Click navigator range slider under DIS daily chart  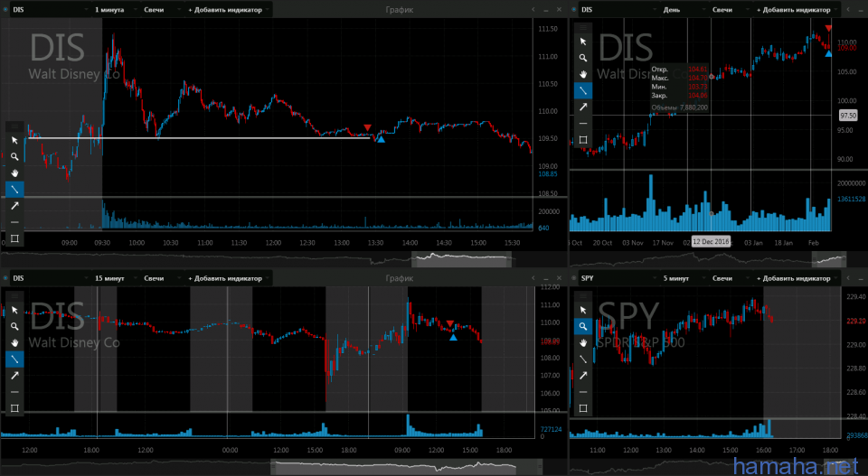tap(829, 258)
